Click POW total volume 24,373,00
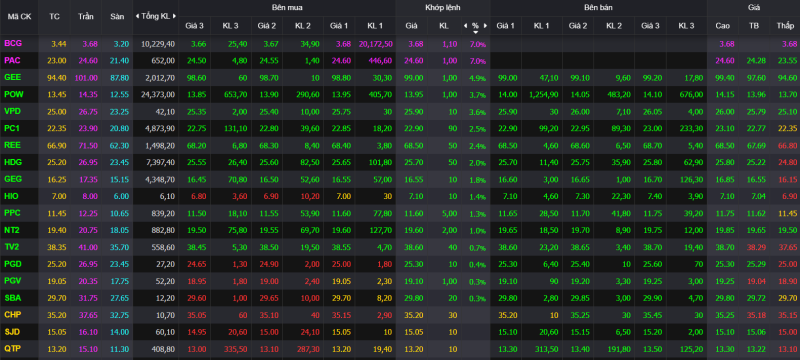The image size is (800, 360). tap(158, 94)
